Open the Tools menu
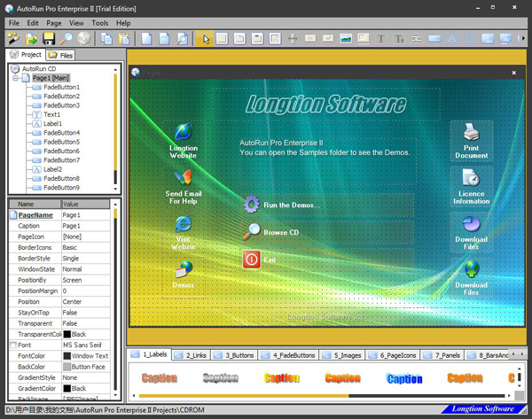This screenshot has width=532, height=419. tap(99, 23)
